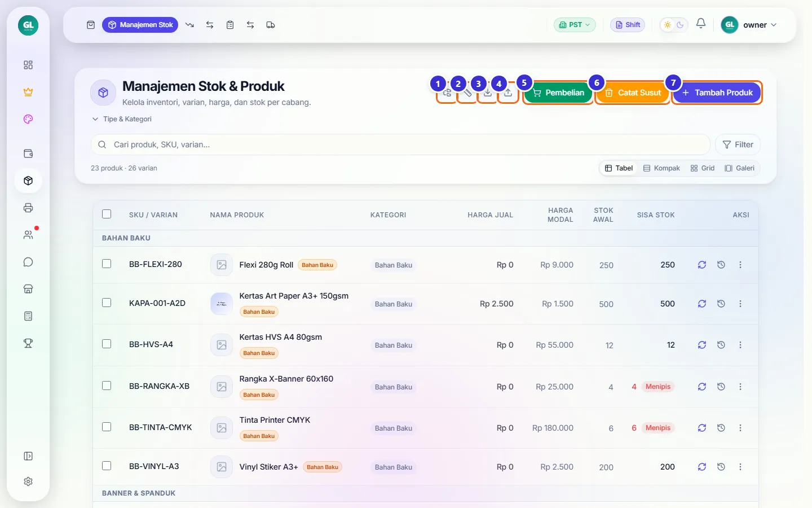Open the PST branch dropdown
Viewport: 812px width, 508px height.
click(575, 25)
